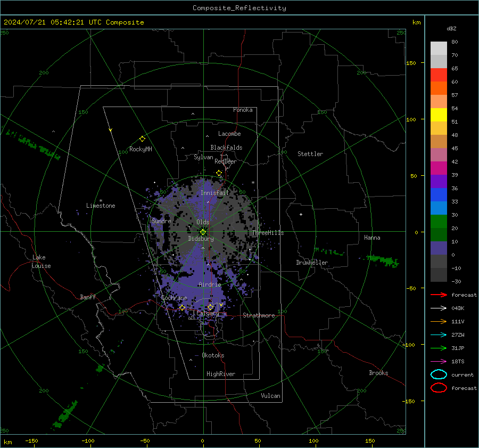The height and width of the screenshot is (448, 479).
Task: Select the brown 45–48 dBZ color swatch
Action: pos(439,141)
